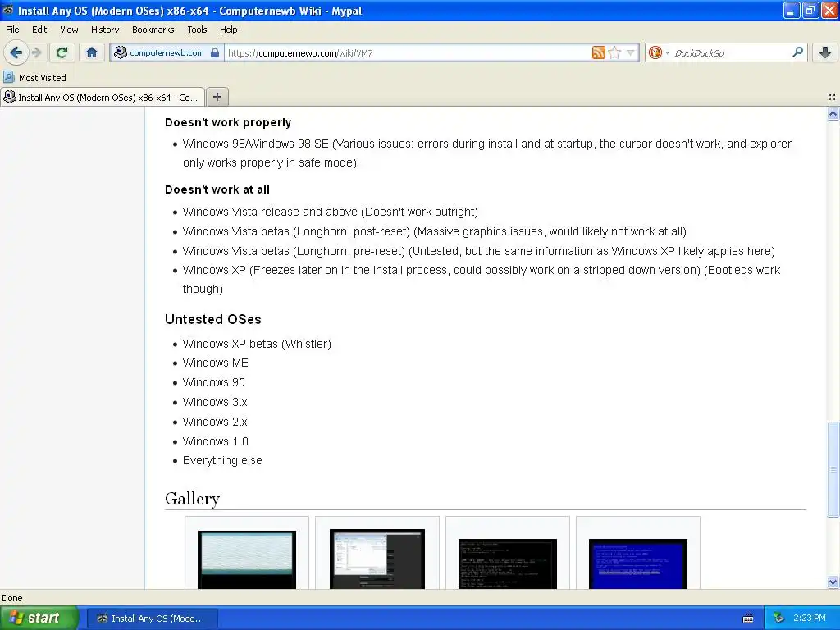Open the View menu
The image size is (840, 630).
tap(69, 30)
